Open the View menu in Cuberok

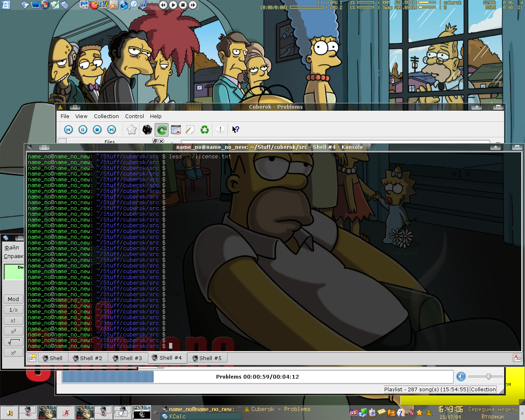(81, 116)
